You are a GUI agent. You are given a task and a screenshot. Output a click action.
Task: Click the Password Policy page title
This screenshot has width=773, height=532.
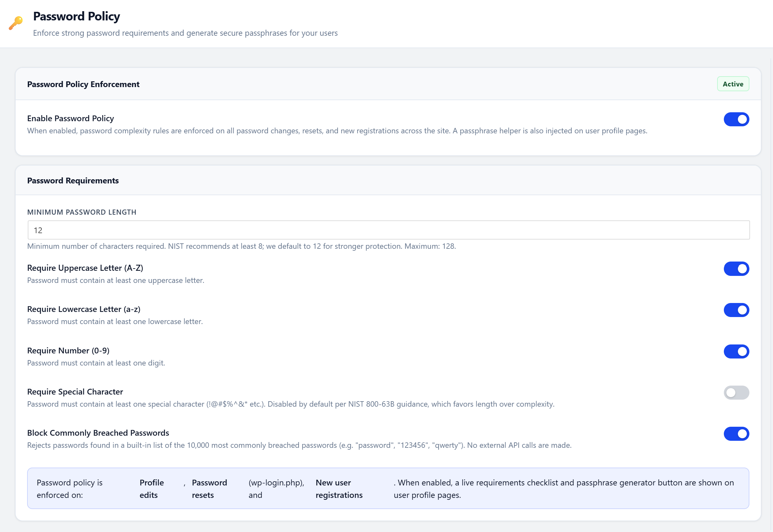point(76,16)
